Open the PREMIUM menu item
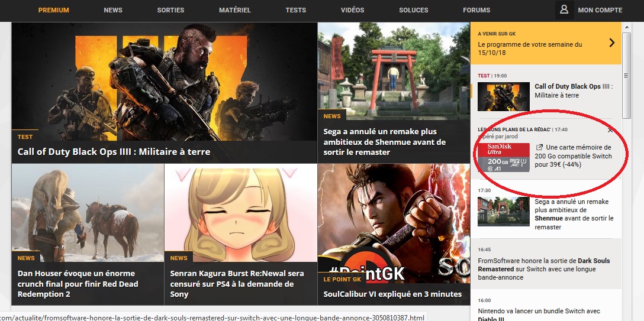 (54, 10)
